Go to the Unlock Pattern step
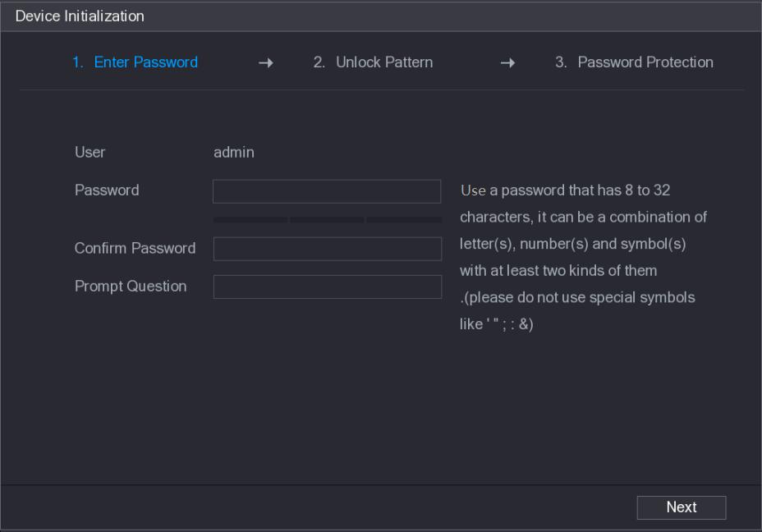Viewport: 762px width, 532px height. tap(373, 62)
